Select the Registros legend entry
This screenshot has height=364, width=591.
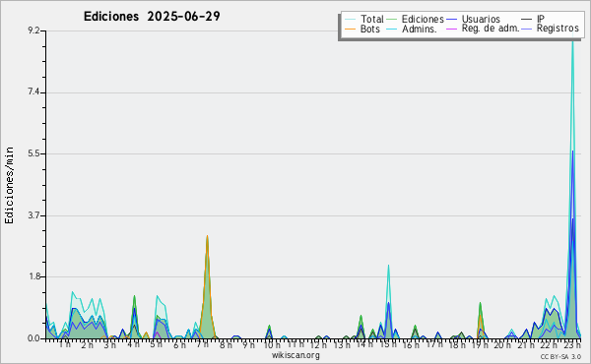(558, 29)
